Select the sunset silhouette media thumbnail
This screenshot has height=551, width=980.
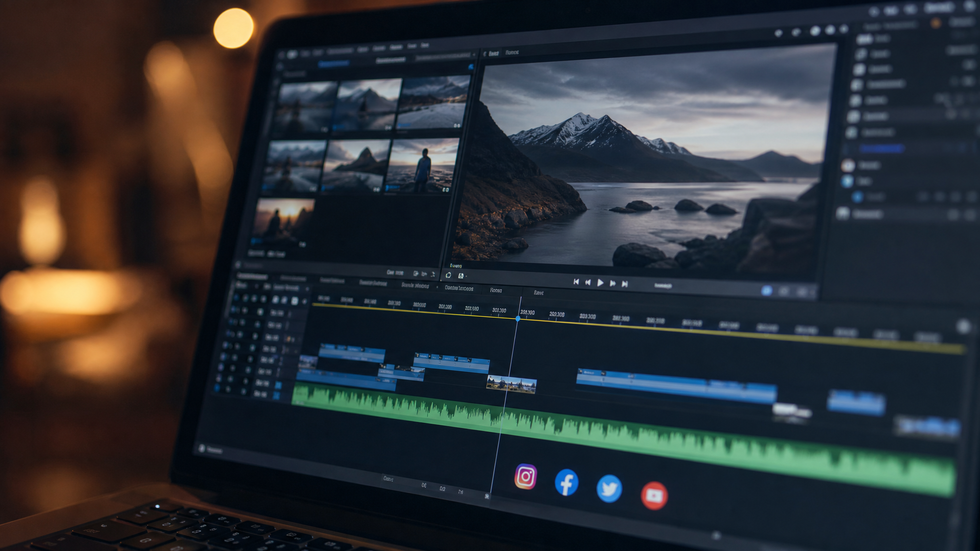282,223
